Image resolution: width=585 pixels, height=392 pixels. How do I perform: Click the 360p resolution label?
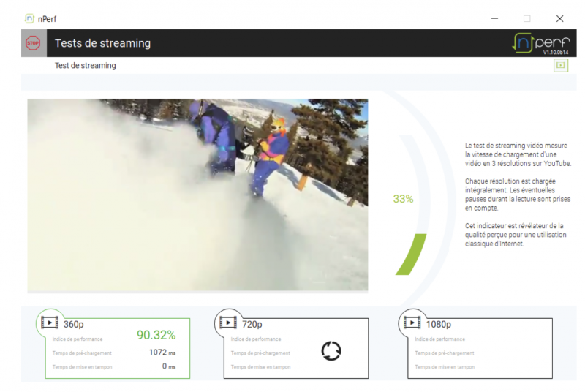(74, 325)
